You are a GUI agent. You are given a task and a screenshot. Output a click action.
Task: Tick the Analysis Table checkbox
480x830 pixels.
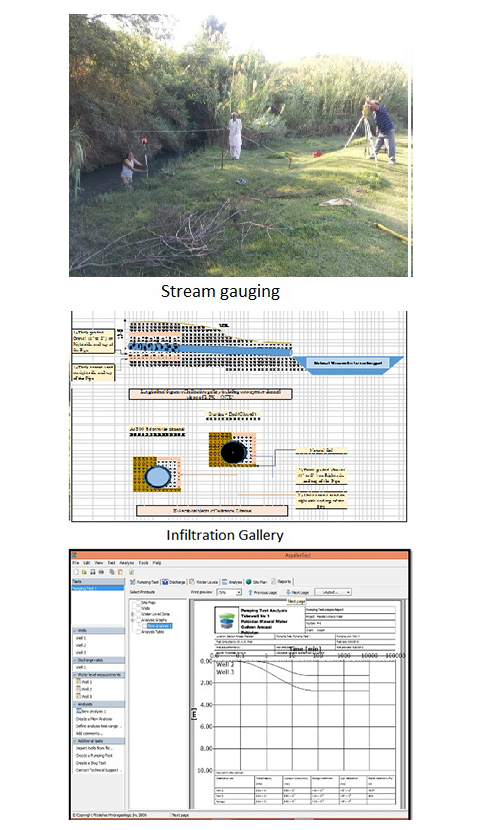click(138, 632)
